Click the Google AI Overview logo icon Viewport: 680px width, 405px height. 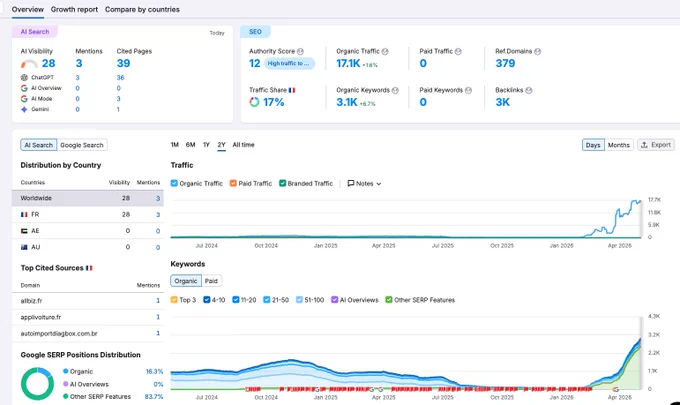coord(24,88)
